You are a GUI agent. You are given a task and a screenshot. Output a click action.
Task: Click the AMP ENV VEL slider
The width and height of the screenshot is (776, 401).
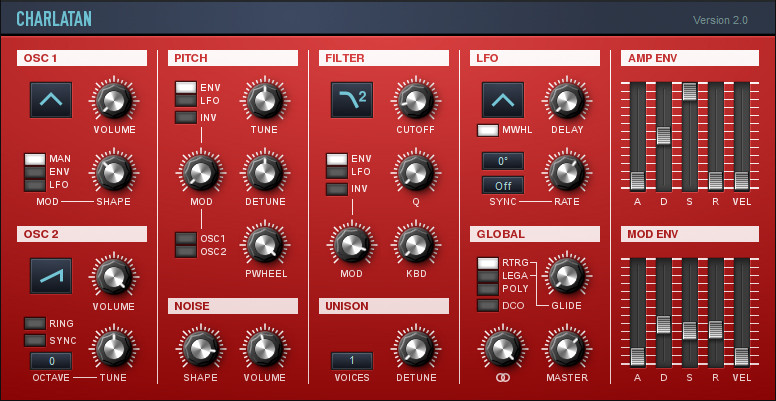tap(741, 137)
